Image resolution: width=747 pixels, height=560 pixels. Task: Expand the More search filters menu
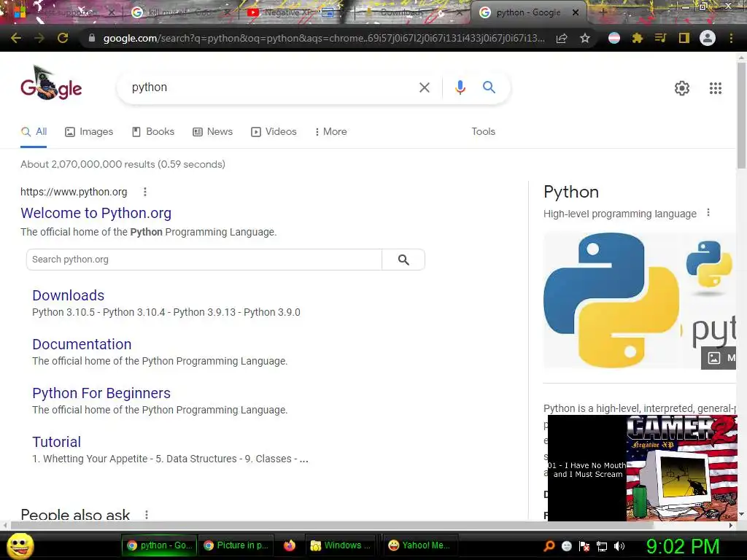[330, 131]
